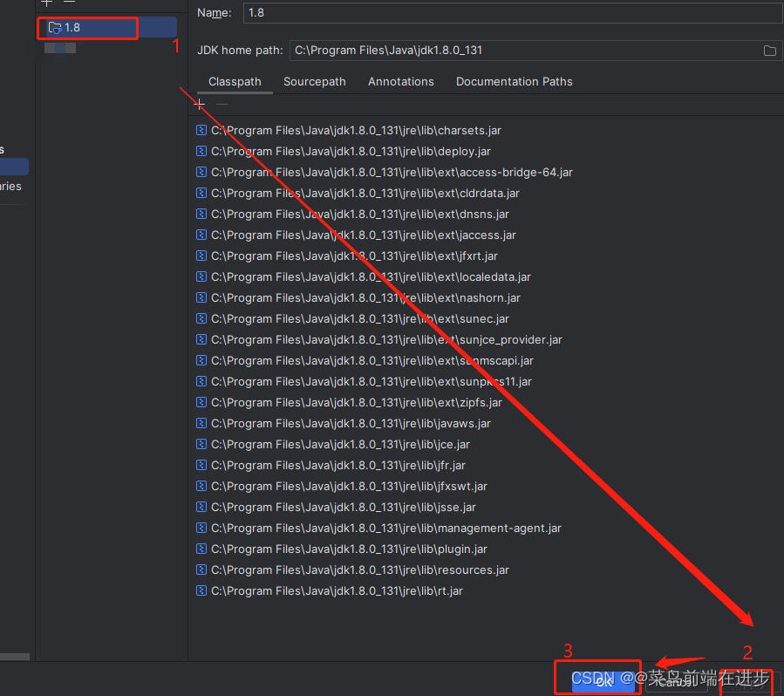Click the archive icon beside sunjce_provider.jar
The image size is (784, 696).
[201, 340]
